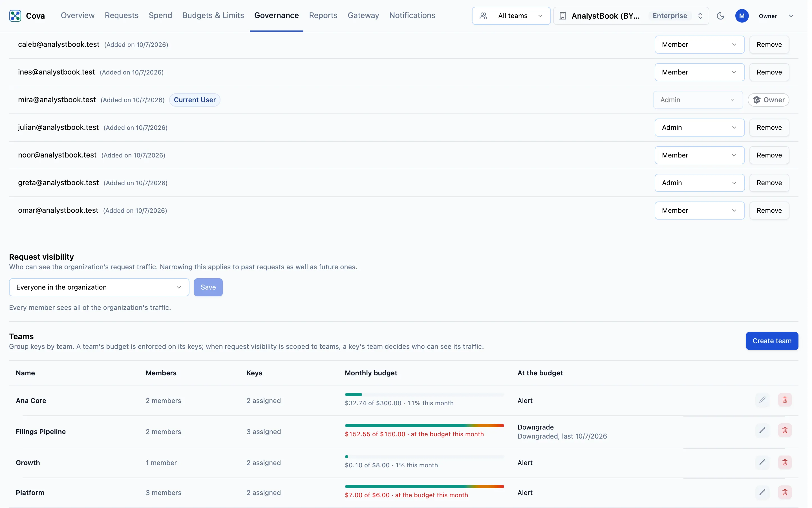Click the Create team button
The width and height of the screenshot is (812, 508).
click(x=772, y=341)
